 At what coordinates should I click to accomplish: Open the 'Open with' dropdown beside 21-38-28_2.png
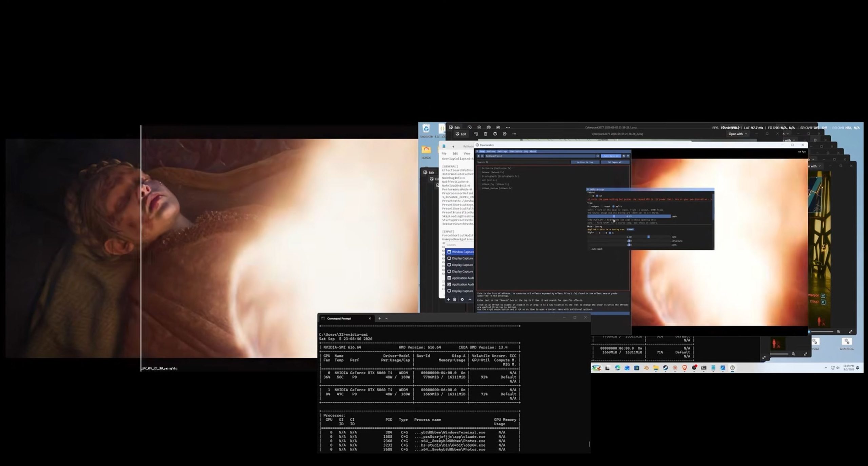[x=738, y=134]
